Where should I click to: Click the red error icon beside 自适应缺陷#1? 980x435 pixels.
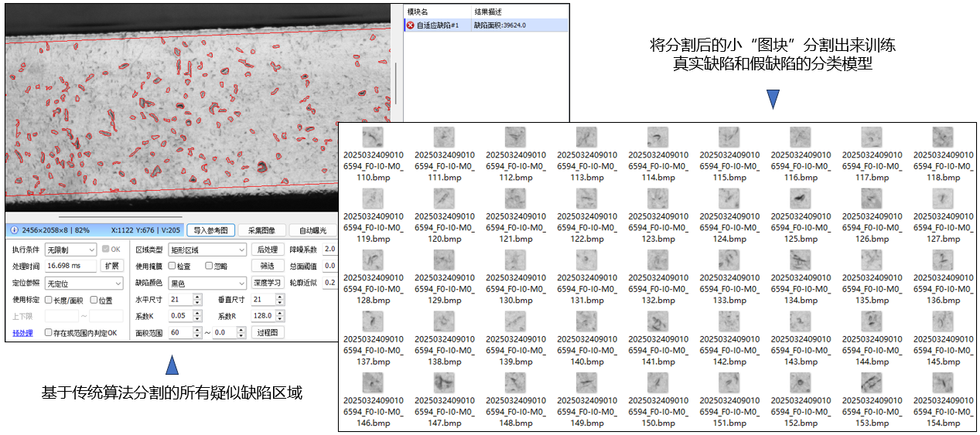click(410, 25)
